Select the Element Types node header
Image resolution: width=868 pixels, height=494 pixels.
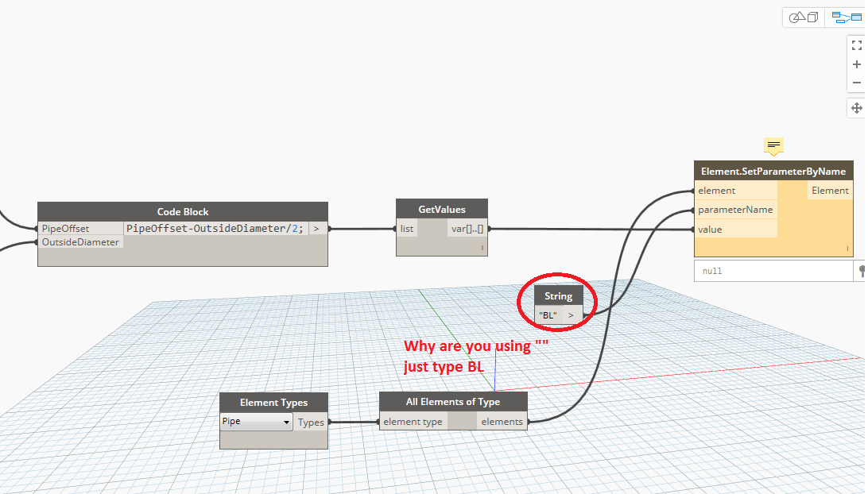point(273,402)
